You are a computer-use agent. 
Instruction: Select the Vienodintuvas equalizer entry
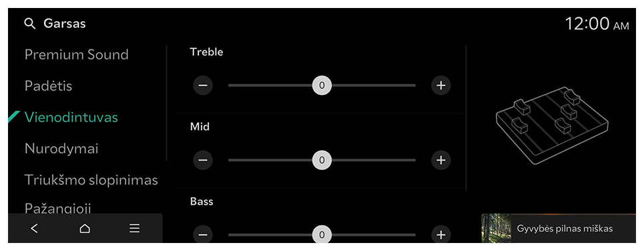click(71, 118)
